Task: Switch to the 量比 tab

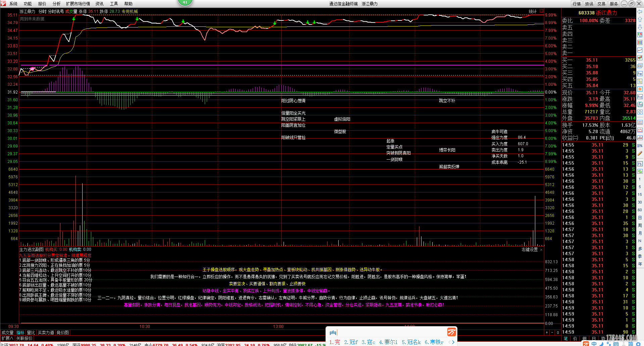Action: [x=31, y=333]
